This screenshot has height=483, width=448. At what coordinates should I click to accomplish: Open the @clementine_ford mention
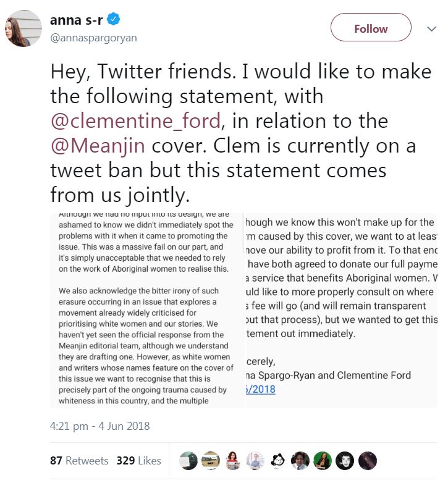click(135, 120)
